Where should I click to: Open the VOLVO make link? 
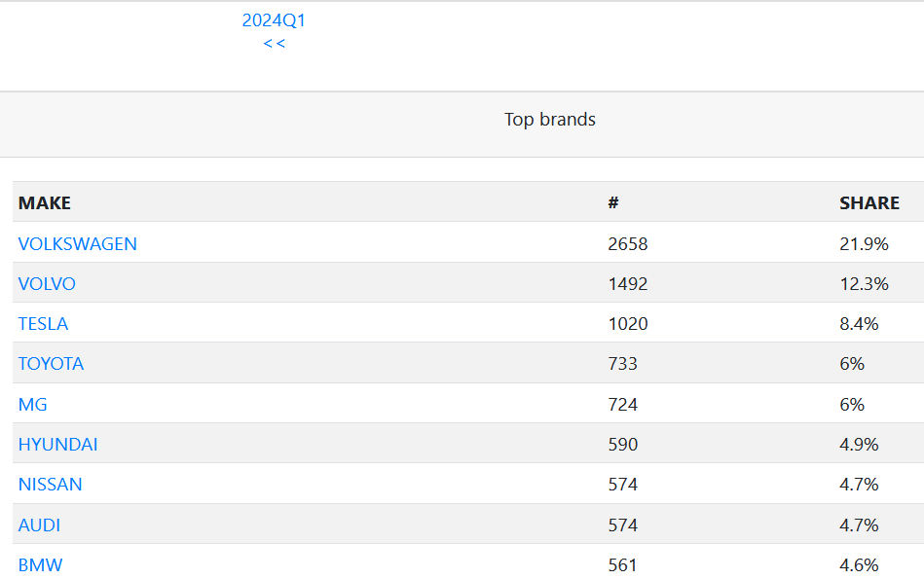click(x=47, y=284)
